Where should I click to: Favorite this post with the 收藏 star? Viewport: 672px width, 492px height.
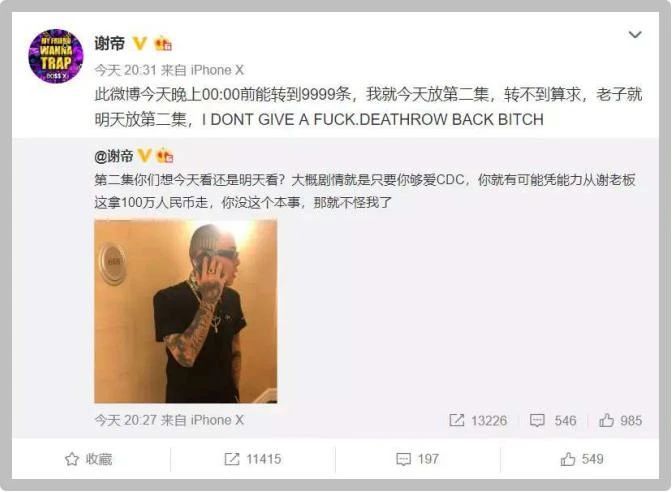89,459
